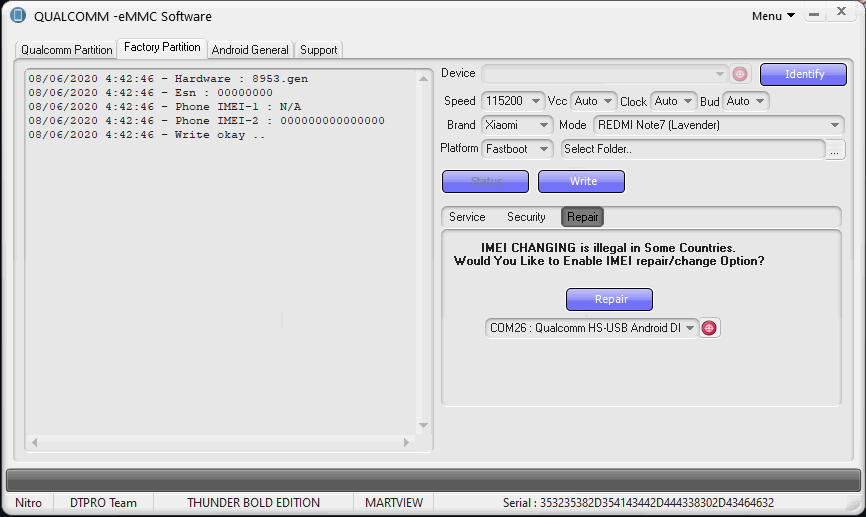Image resolution: width=866 pixels, height=517 pixels.
Task: Expand the Platform Fastboot dropdown
Action: pos(517,149)
